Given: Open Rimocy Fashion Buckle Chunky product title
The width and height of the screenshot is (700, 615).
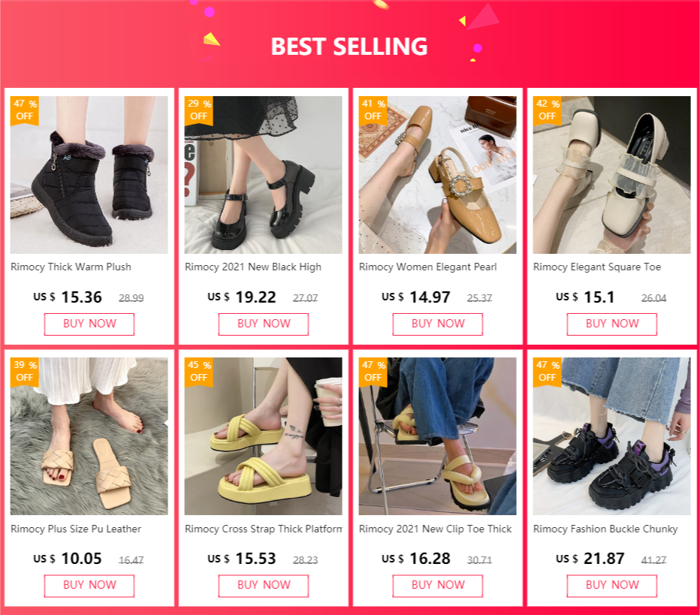Looking at the screenshot, I should click(605, 529).
